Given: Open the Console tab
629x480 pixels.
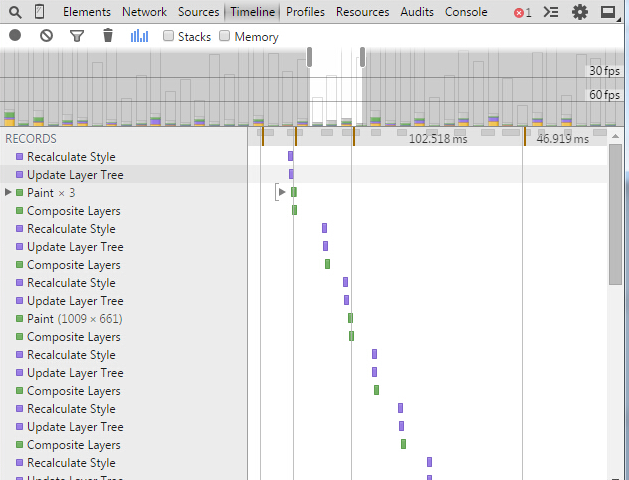Looking at the screenshot, I should [x=466, y=12].
